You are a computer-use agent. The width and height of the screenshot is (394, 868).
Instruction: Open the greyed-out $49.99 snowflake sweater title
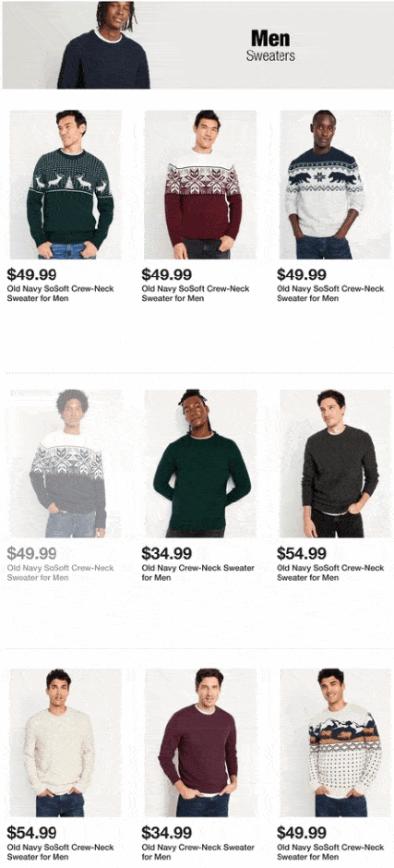[61, 573]
